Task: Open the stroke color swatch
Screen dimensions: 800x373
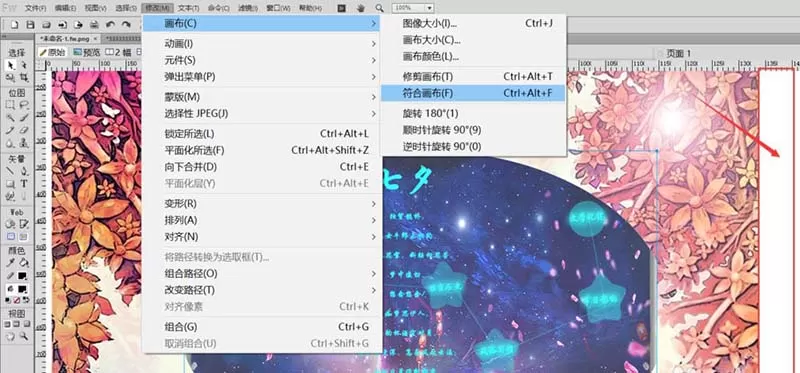Action: pos(22,276)
